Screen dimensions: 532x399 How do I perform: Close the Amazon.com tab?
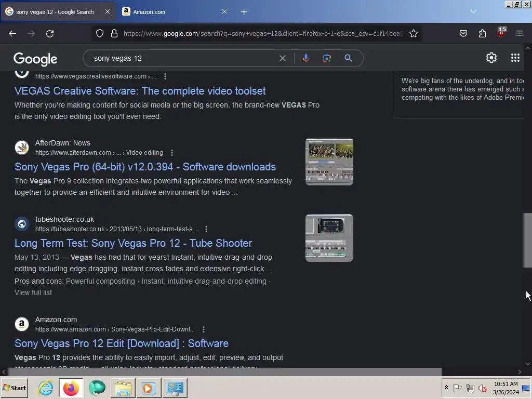tap(224, 11)
